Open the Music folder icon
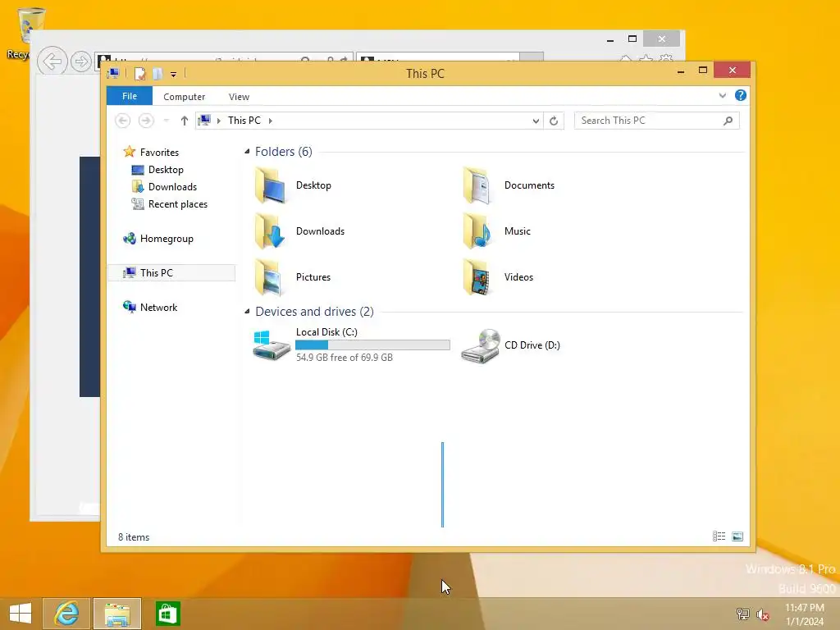 [x=478, y=231]
